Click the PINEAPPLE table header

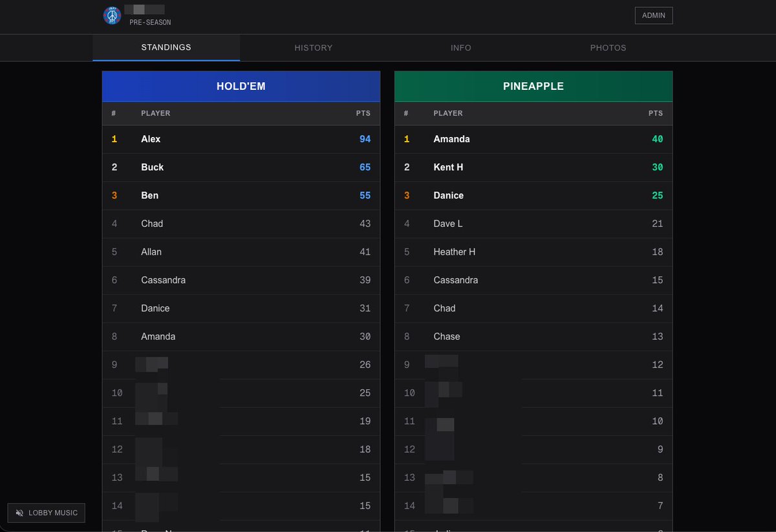click(533, 86)
